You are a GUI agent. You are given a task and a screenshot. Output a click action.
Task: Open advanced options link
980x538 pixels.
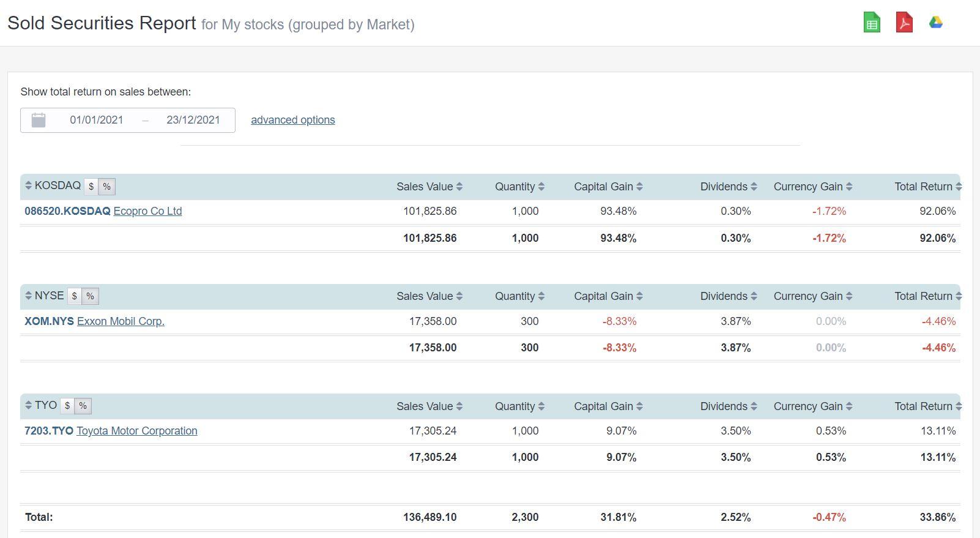(293, 120)
